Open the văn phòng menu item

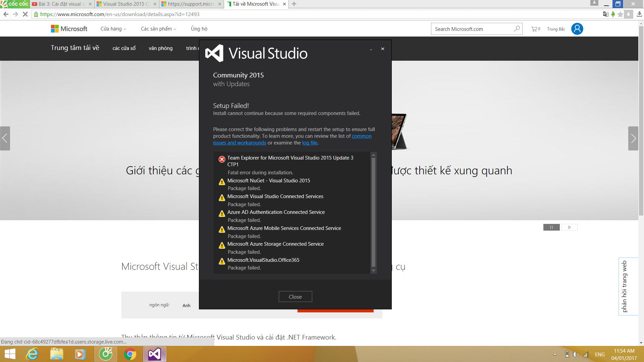161,48
